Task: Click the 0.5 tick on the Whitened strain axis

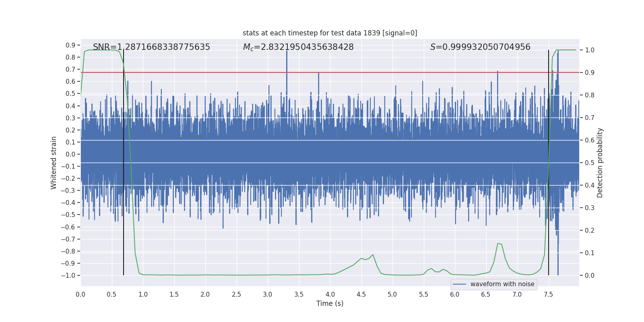Action: 70,93
